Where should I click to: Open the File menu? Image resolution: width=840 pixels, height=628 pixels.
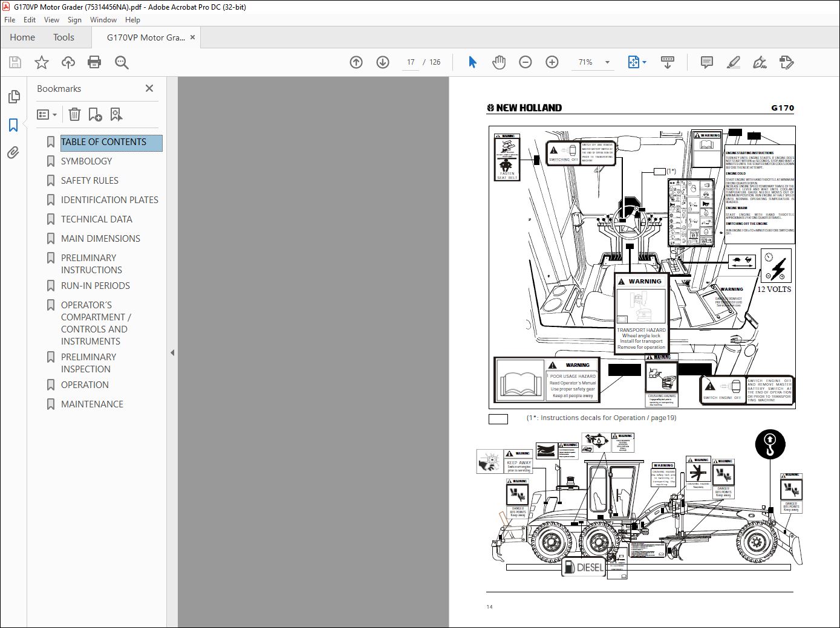(10, 20)
